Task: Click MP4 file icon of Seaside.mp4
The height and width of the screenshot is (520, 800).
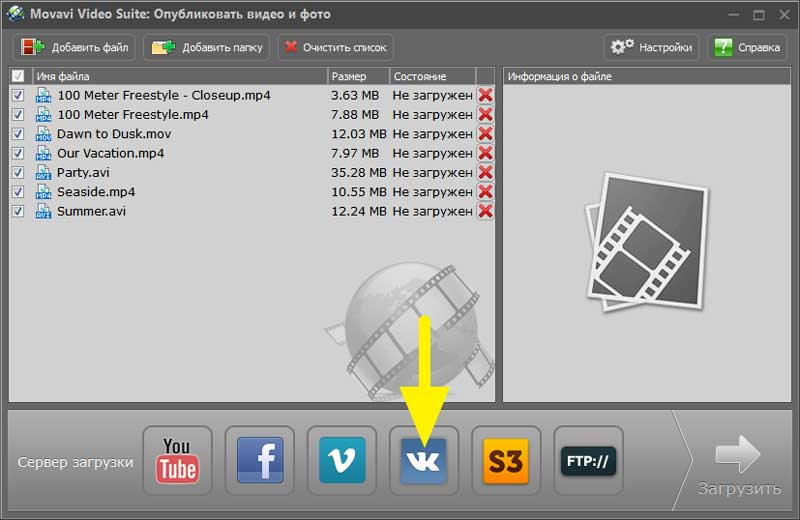Action: click(x=43, y=192)
